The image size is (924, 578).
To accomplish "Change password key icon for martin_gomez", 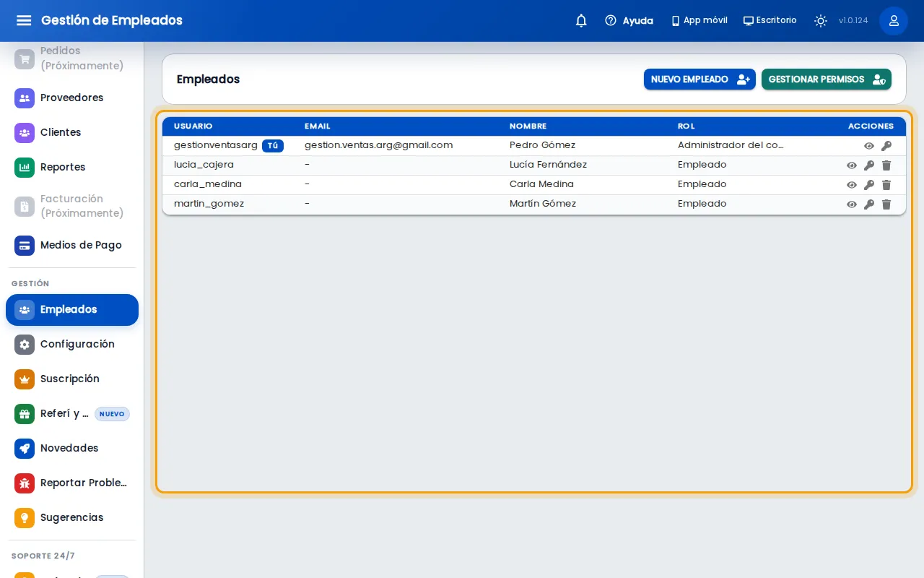I will click(869, 204).
